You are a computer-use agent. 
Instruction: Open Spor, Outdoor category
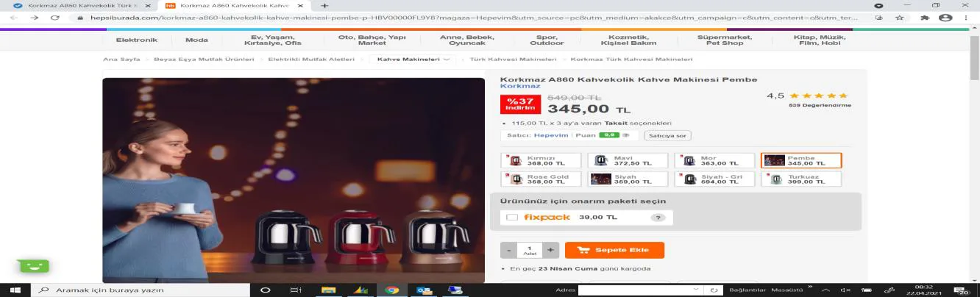click(547, 40)
